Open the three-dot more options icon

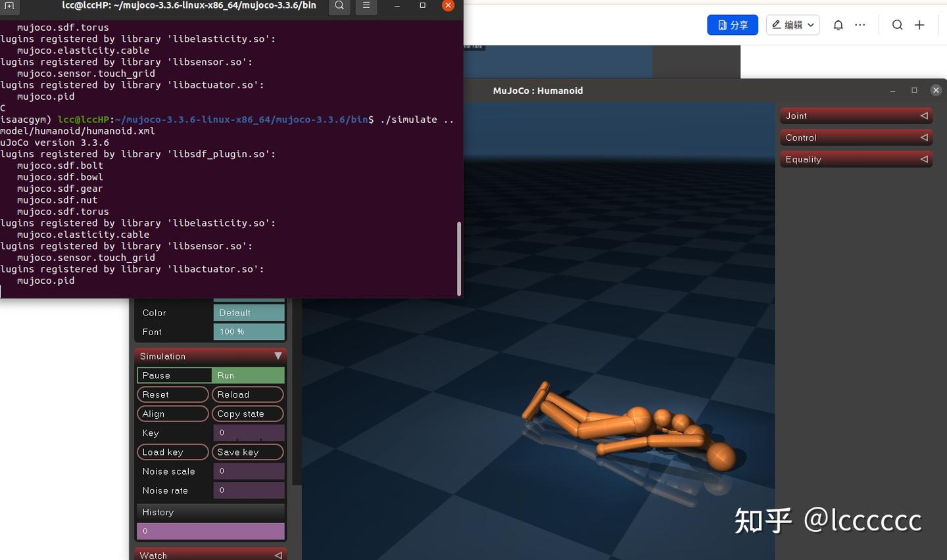pyautogui.click(x=860, y=24)
